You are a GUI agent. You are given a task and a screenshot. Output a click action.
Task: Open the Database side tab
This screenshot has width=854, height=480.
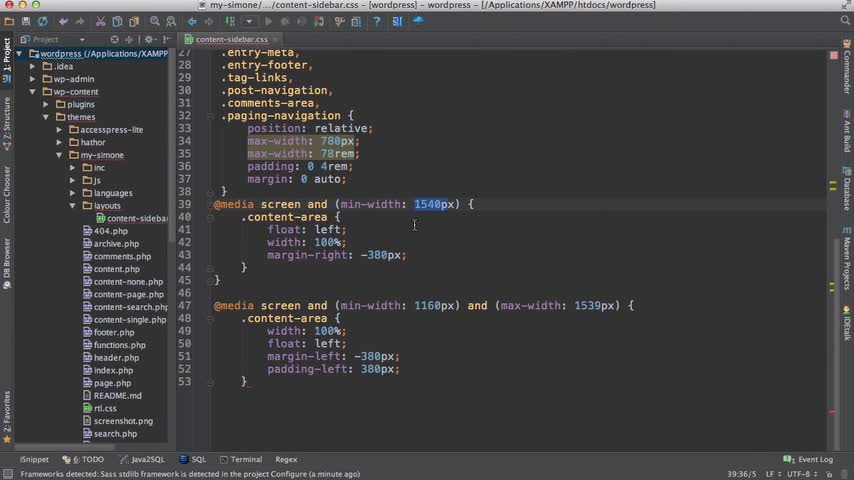847,189
